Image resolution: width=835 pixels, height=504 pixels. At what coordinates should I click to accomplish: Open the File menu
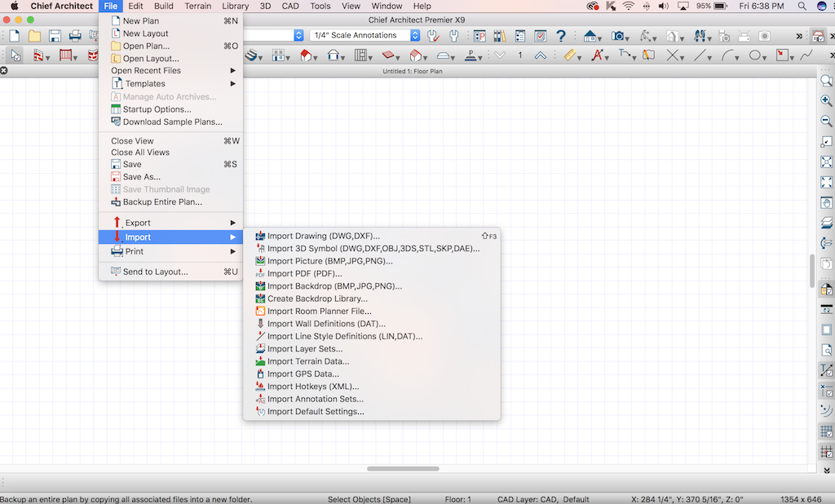coord(110,6)
